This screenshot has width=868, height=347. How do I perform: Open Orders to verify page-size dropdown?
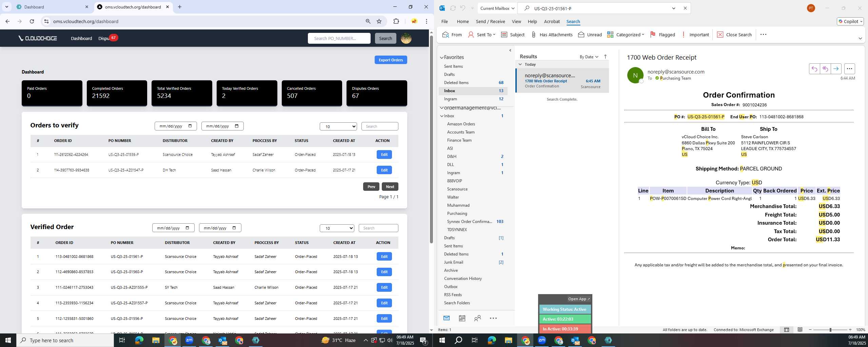(x=338, y=126)
